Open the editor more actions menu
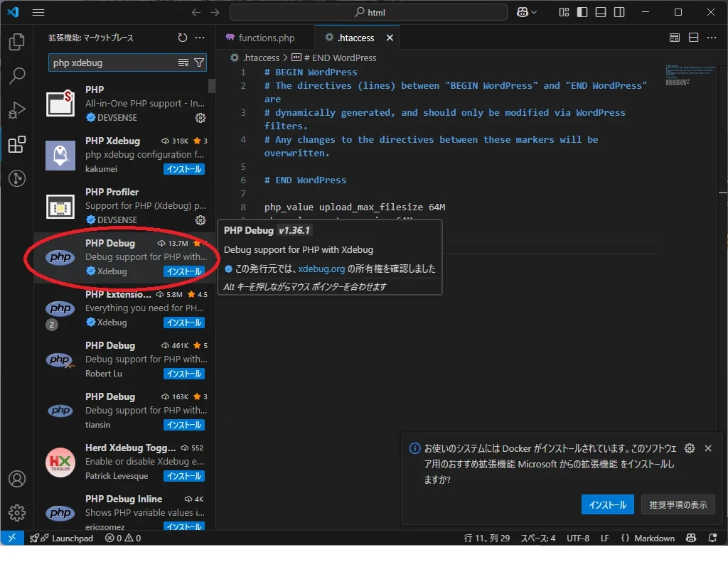Screen dimensions: 728x579 point(712,37)
